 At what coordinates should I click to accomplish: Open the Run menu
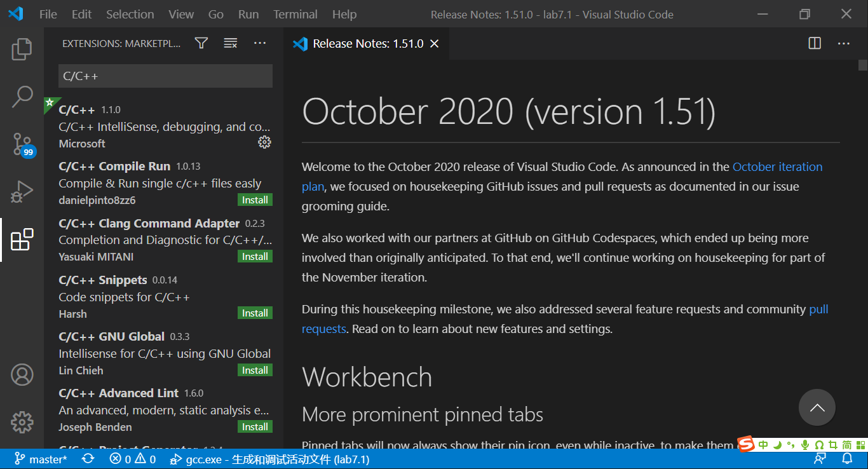[248, 14]
